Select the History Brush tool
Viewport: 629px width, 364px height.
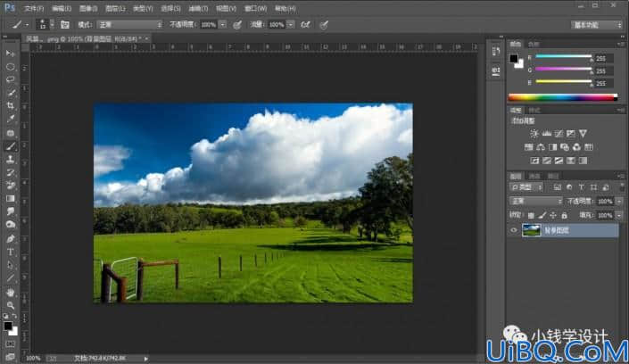[11, 172]
